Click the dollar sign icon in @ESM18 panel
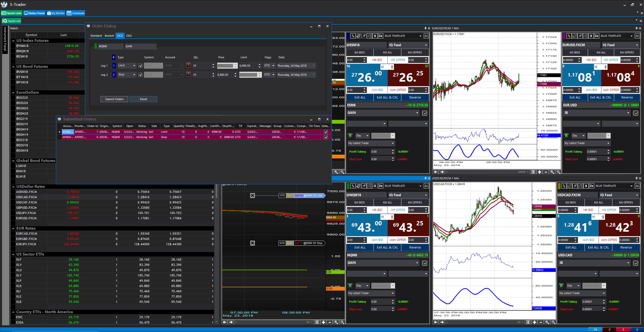644x332 pixels. click(375, 36)
